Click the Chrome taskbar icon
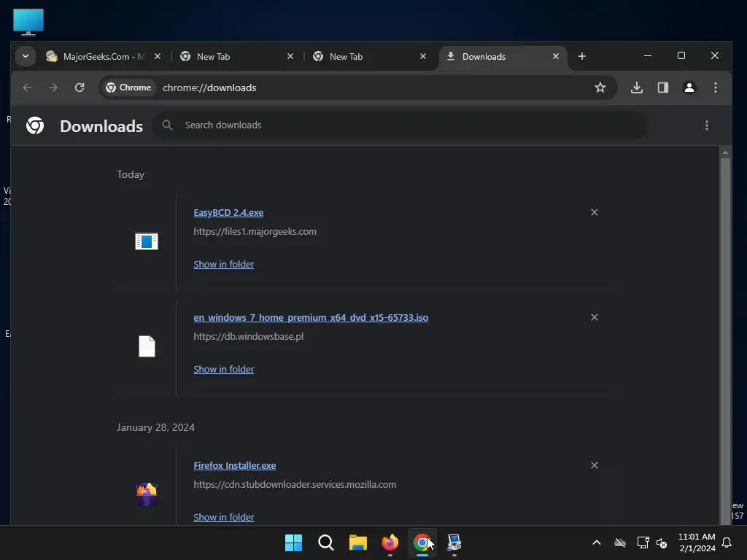 [422, 542]
